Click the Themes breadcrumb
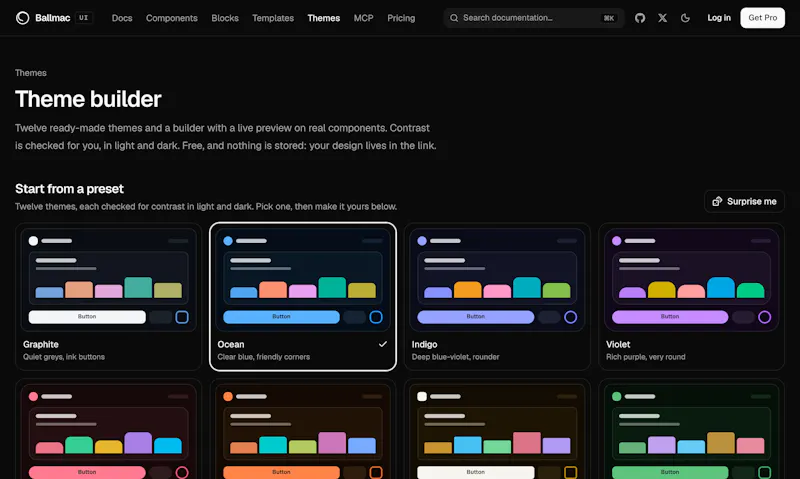800x479 pixels. pos(31,73)
